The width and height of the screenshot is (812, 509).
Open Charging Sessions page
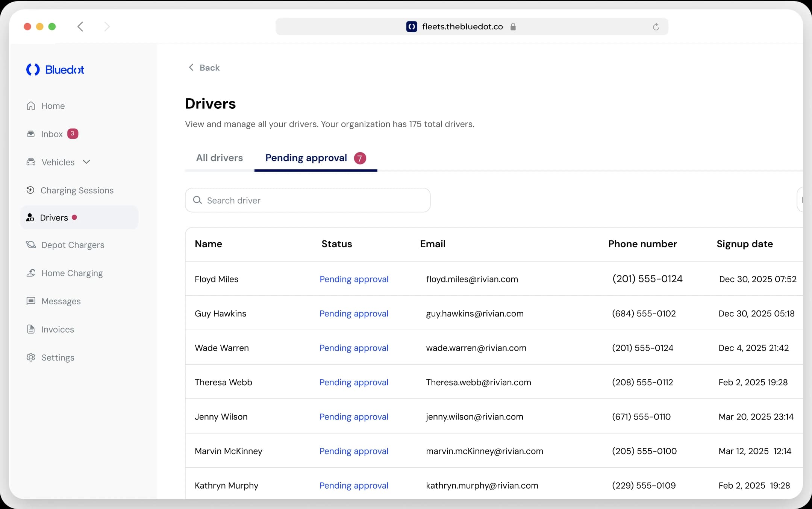coord(77,191)
